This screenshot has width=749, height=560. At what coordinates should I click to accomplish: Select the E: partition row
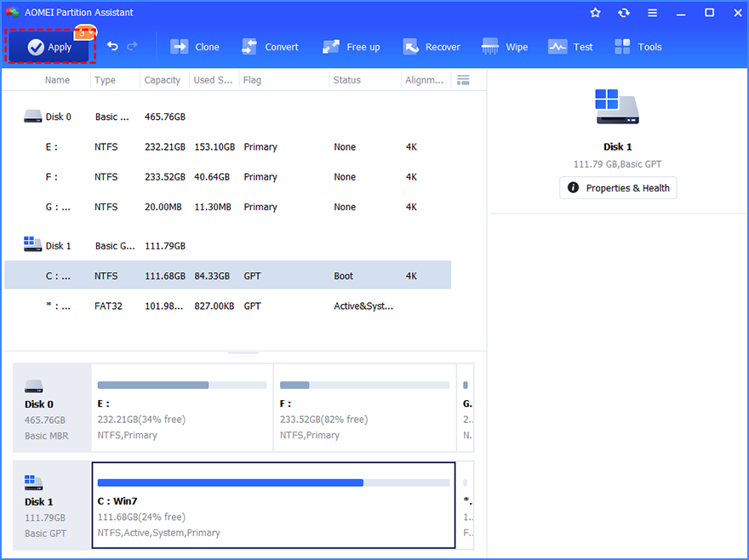tap(228, 146)
